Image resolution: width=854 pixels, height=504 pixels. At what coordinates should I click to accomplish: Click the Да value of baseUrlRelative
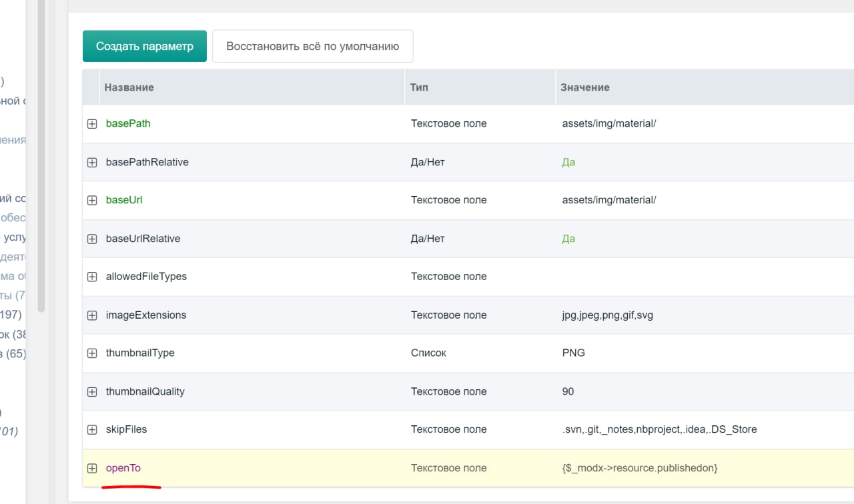568,239
